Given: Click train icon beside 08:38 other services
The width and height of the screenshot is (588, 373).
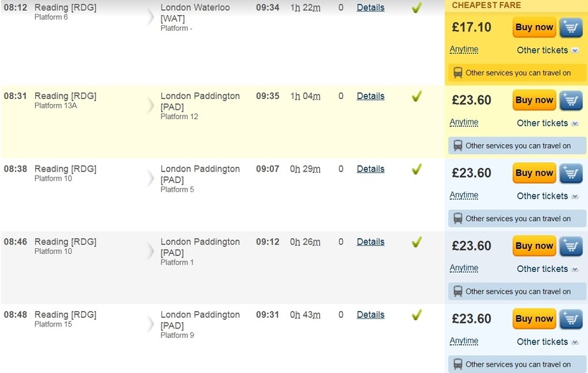Looking at the screenshot, I should pos(457,218).
